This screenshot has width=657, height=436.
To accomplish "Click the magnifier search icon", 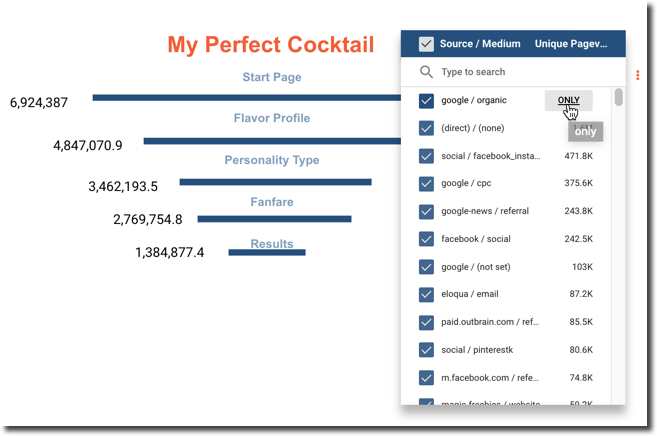I will pos(427,72).
